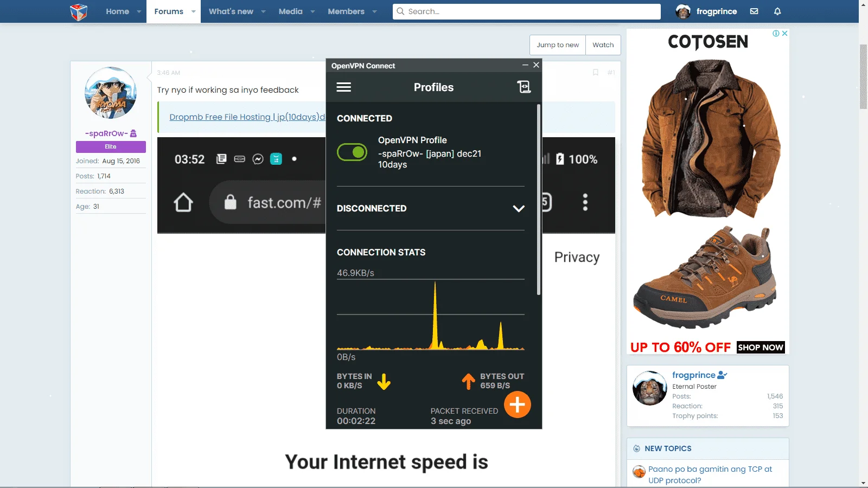This screenshot has height=488, width=868.
Task: Click the "PACKET RECEIVED 3 sec ago" readout
Action: (x=464, y=416)
